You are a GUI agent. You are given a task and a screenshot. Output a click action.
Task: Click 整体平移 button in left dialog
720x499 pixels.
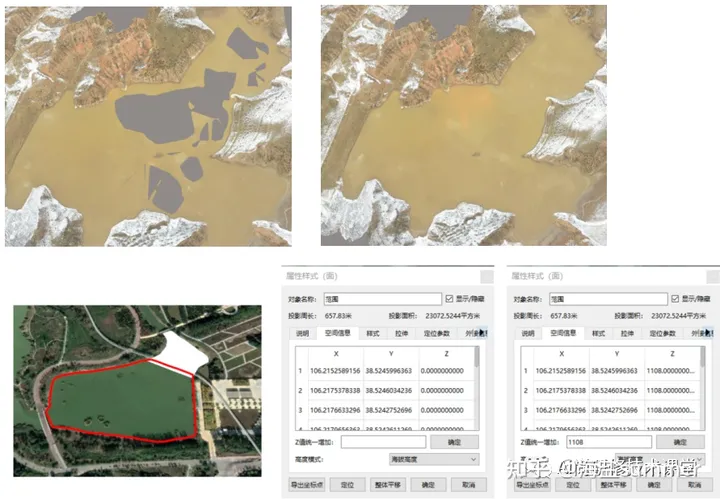tap(388, 485)
